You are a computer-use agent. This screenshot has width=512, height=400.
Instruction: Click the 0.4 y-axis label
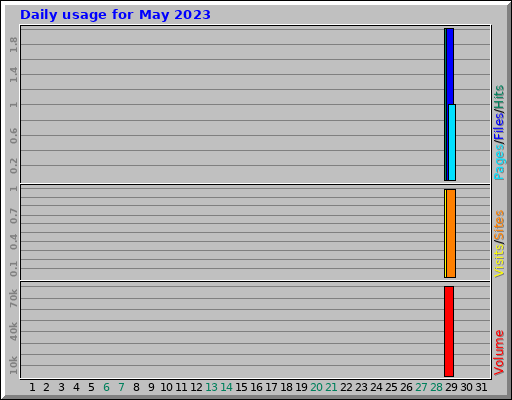pyautogui.click(x=13, y=242)
